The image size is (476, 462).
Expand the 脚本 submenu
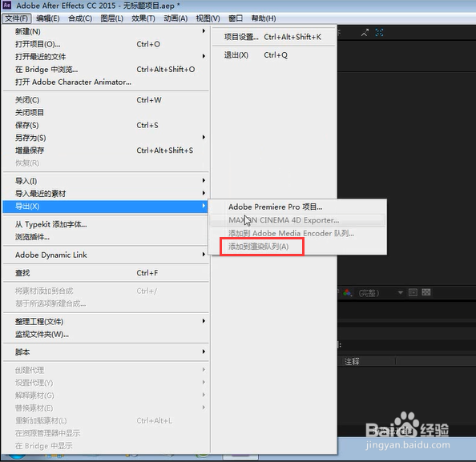pyautogui.click(x=106, y=352)
